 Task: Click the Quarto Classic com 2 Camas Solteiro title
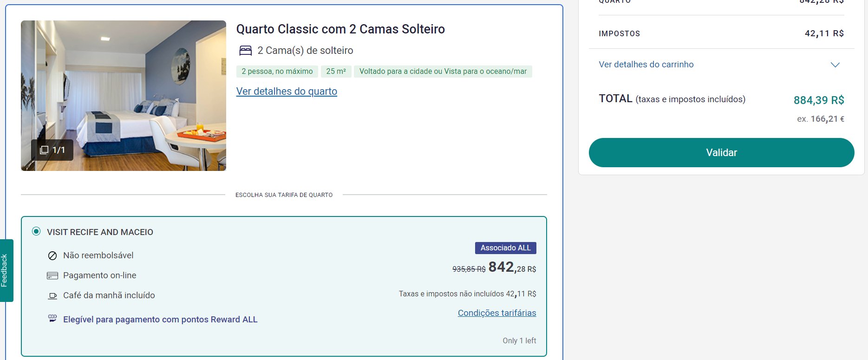coord(340,29)
